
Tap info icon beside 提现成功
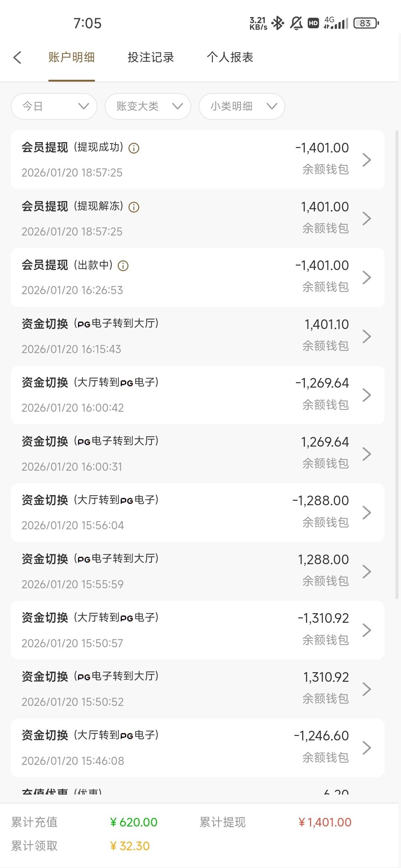click(134, 148)
